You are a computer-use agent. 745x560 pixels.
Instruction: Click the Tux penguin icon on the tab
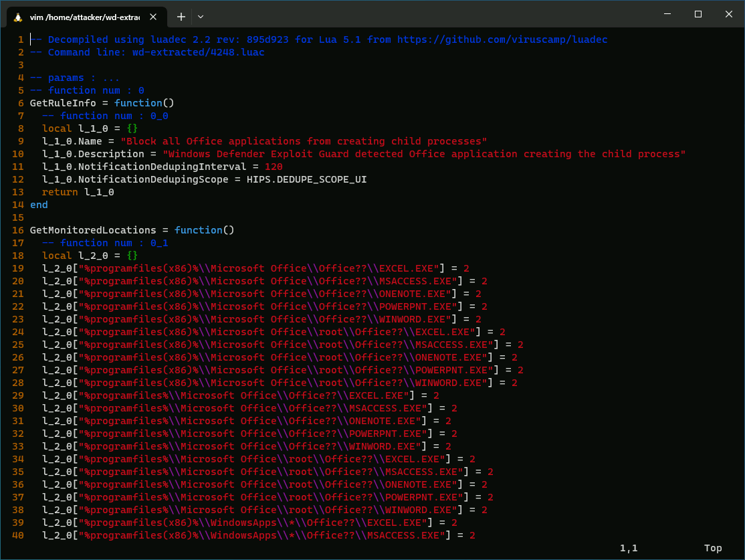[x=18, y=16]
